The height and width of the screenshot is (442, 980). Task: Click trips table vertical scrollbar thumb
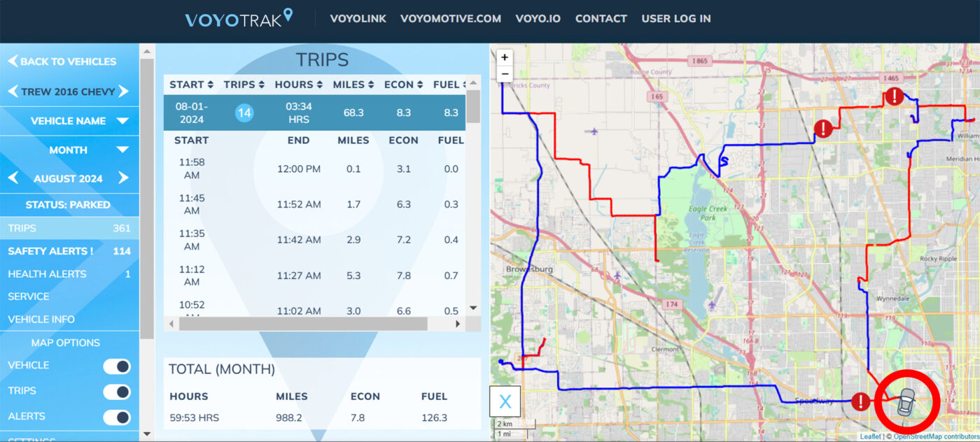473,106
